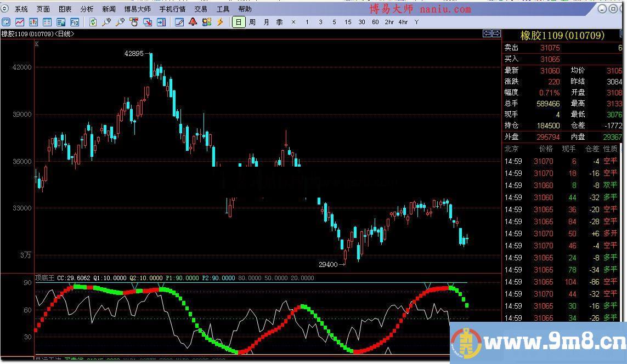Expand the 工具 menu
The height and width of the screenshot is (364, 627).
[x=223, y=9]
